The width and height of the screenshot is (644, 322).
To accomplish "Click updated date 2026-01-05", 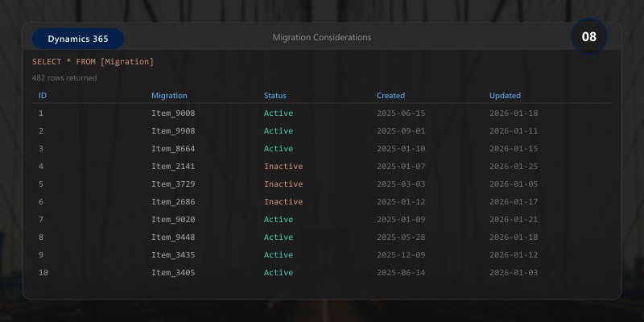I will tap(514, 184).
